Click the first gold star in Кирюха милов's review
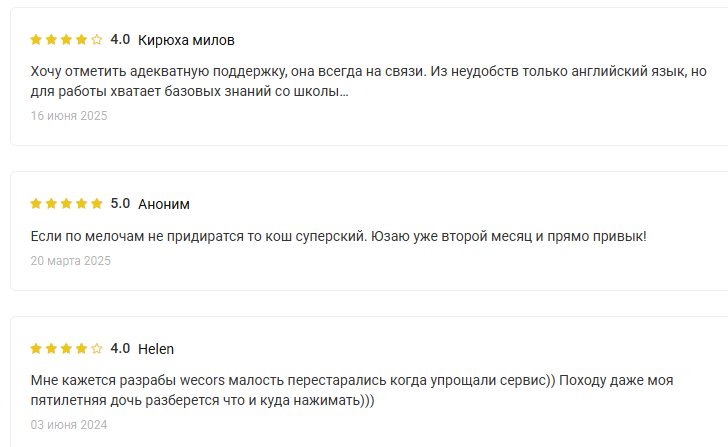The image size is (728, 447). click(x=36, y=40)
